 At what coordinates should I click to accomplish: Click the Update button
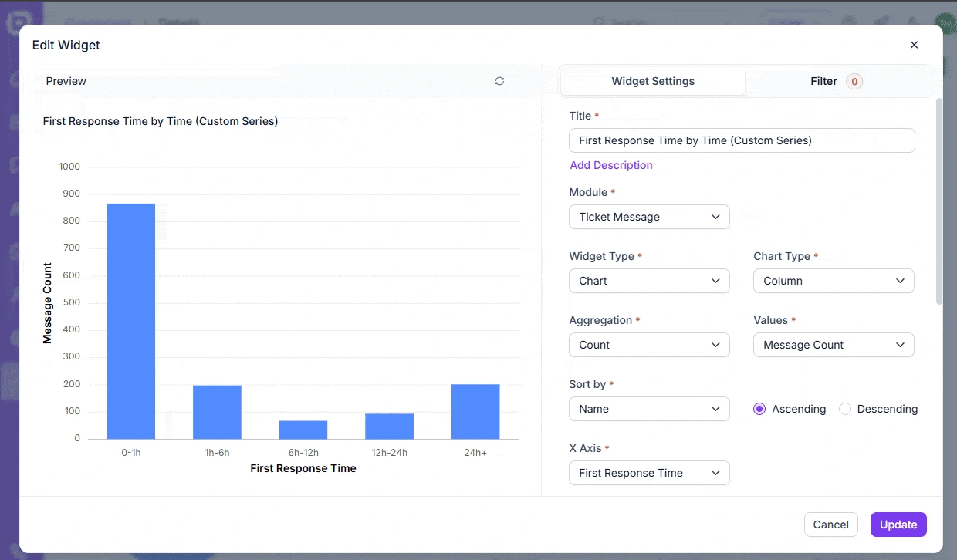coord(898,524)
